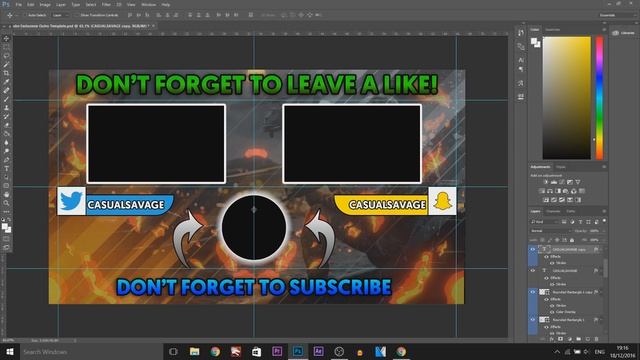Open File Explorer from the taskbar
This screenshot has width=640, height=360.
(194, 351)
